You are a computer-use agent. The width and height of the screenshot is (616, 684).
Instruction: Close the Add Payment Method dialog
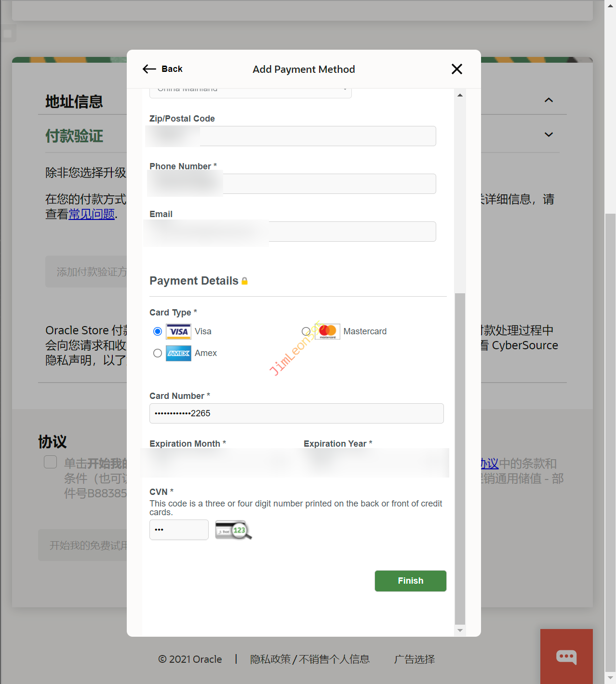coord(456,69)
